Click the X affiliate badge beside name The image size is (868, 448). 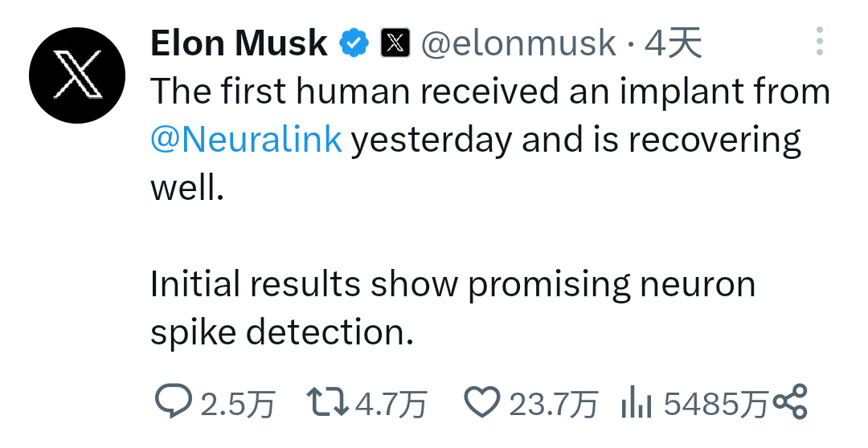coord(395,43)
